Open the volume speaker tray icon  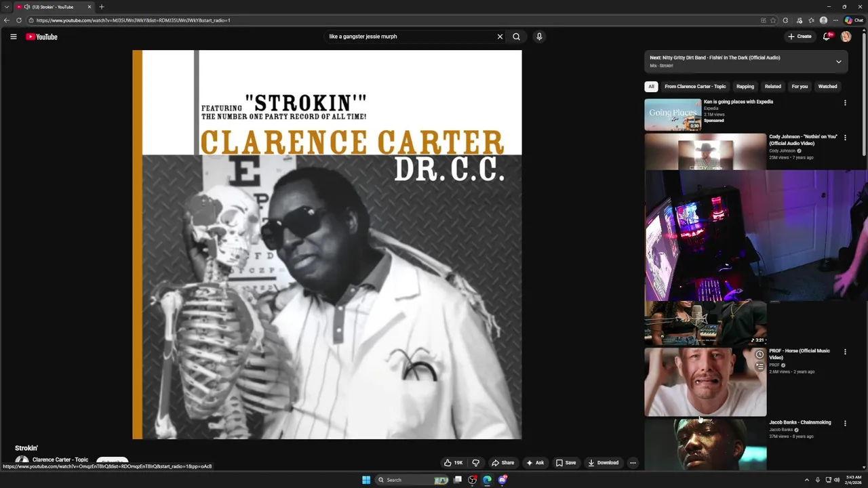[x=836, y=480]
